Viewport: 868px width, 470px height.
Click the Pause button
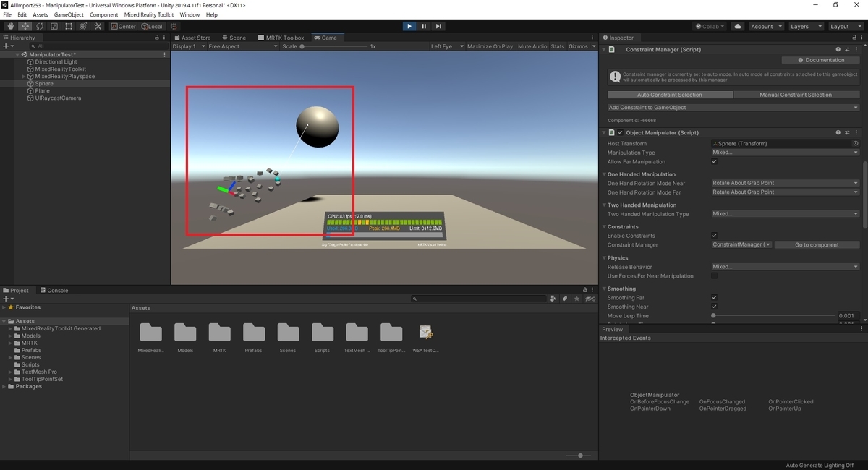click(x=424, y=27)
